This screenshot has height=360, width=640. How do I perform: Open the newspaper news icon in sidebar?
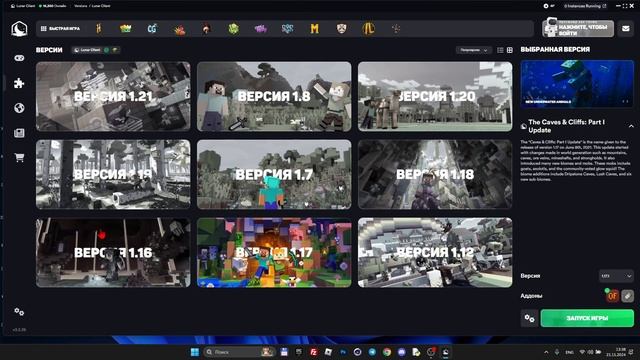coord(19,133)
